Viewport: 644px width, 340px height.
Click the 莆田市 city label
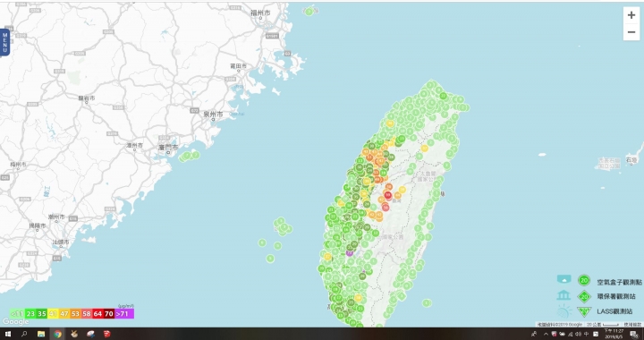(238, 65)
